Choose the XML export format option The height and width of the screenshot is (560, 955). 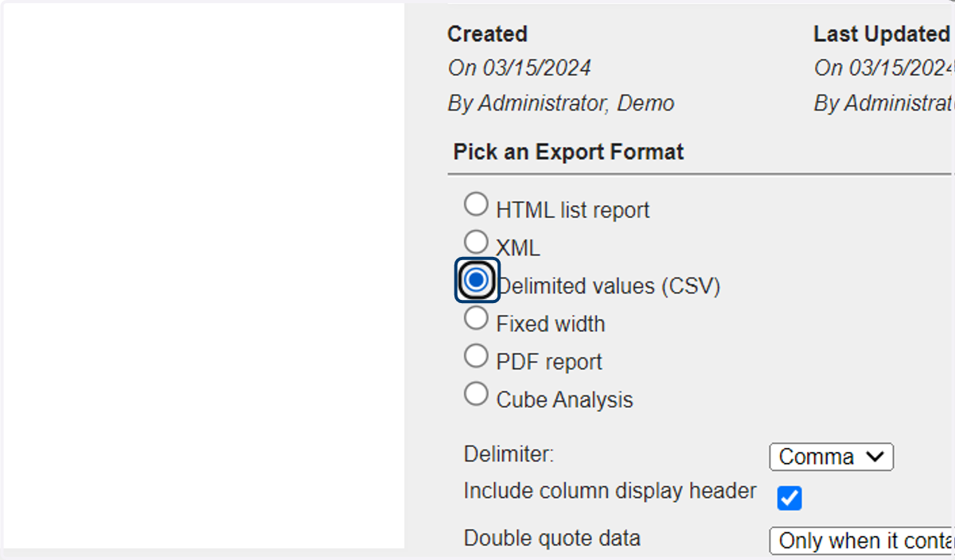476,242
